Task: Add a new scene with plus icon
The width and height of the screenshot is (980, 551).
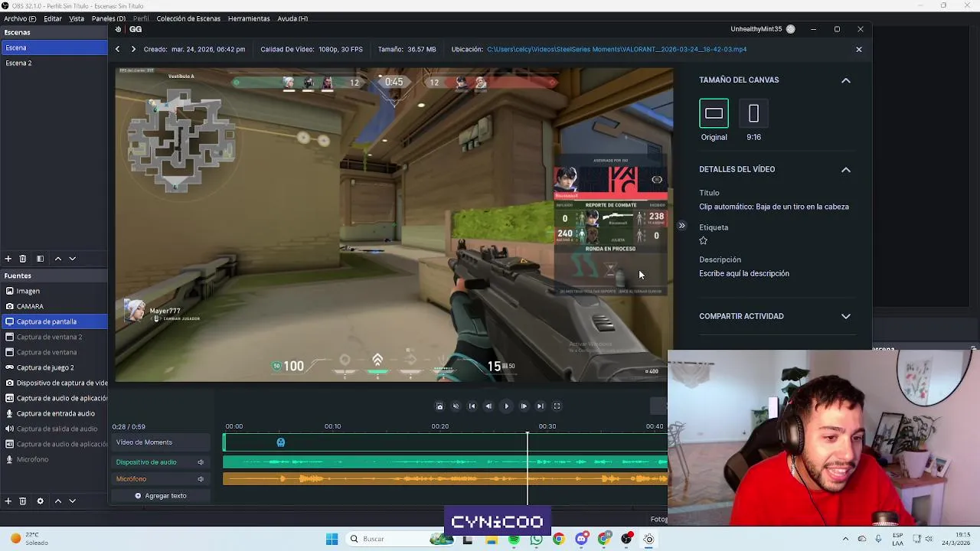Action: tap(8, 259)
